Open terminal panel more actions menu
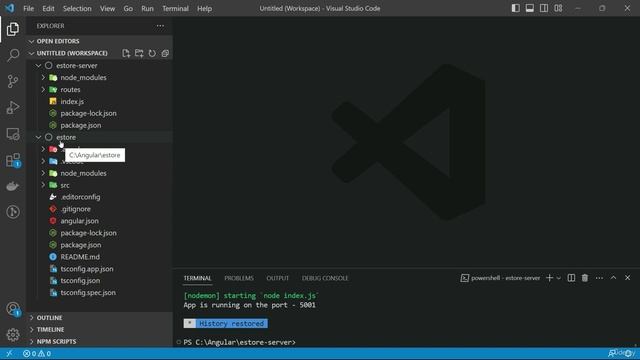The width and height of the screenshot is (640, 360). (x=599, y=278)
